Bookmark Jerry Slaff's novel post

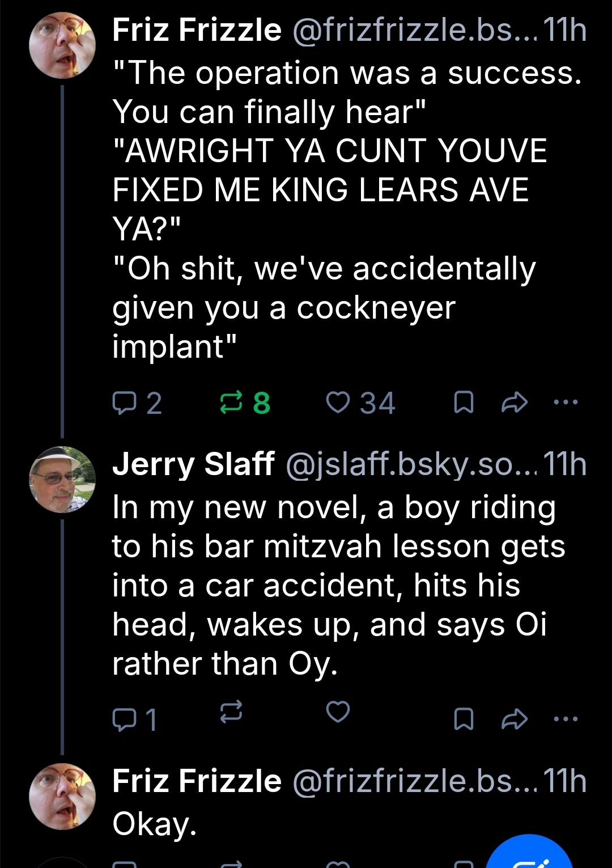(x=464, y=719)
